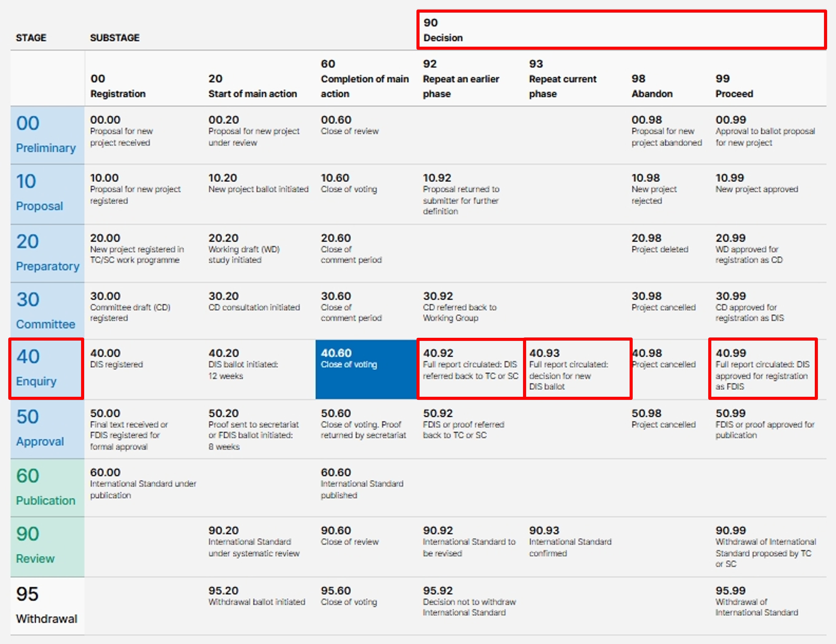Screen dimensions: 836x644
Task: Select the 40.99 DIS approved as FDIS cell
Action: point(763,369)
